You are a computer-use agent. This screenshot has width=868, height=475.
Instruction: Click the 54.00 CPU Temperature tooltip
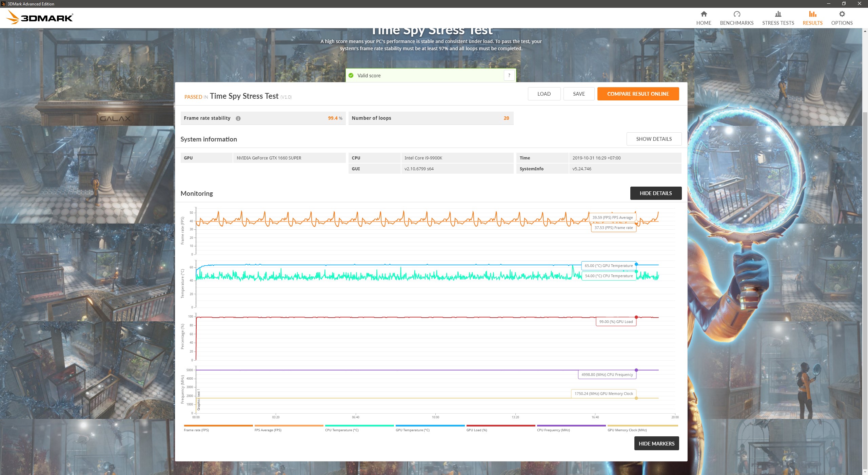pos(609,276)
